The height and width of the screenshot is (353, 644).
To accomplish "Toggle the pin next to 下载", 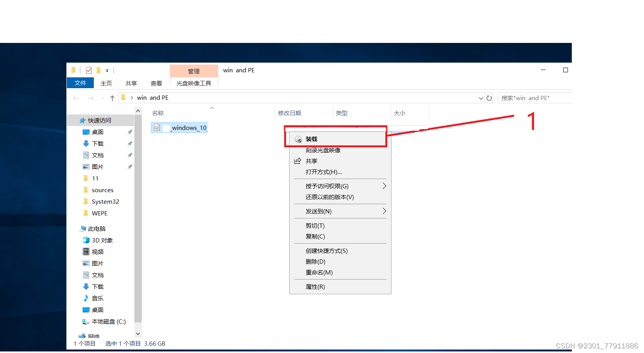I will [130, 143].
